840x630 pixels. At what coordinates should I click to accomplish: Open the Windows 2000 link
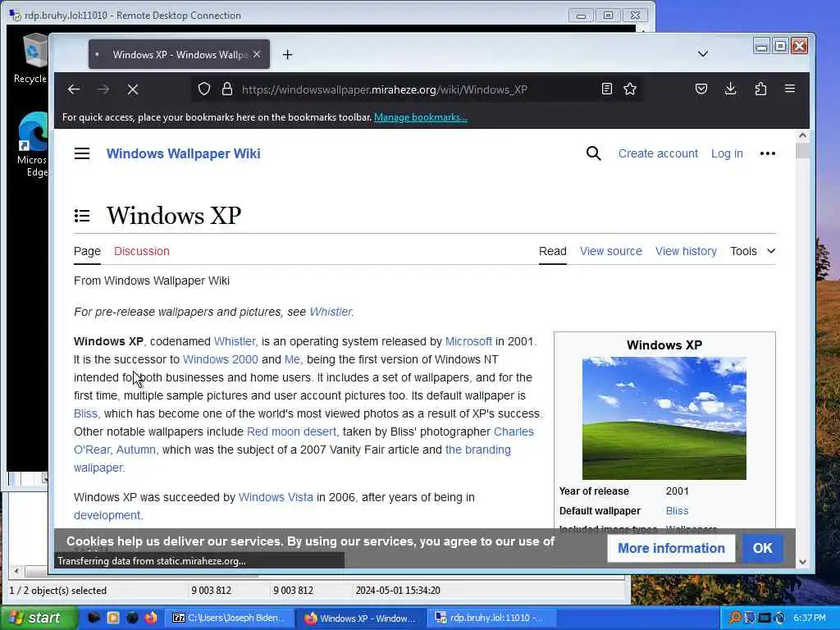[220, 359]
